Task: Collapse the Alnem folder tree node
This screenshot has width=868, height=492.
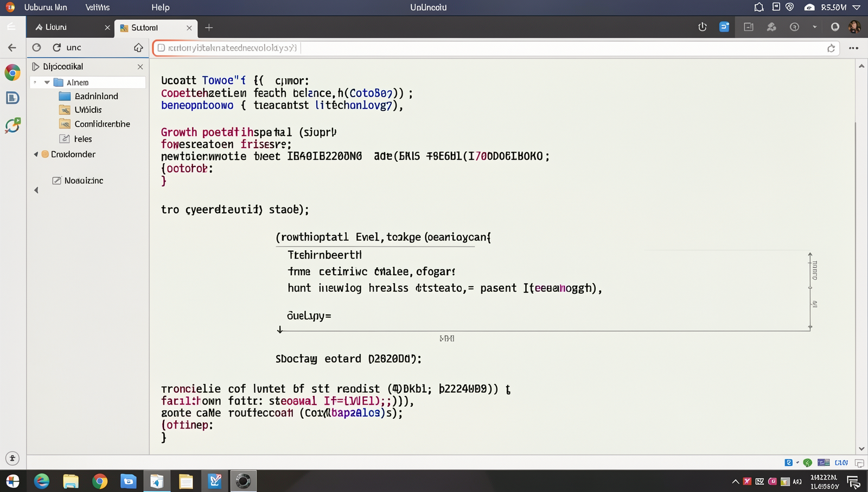Action: point(47,83)
